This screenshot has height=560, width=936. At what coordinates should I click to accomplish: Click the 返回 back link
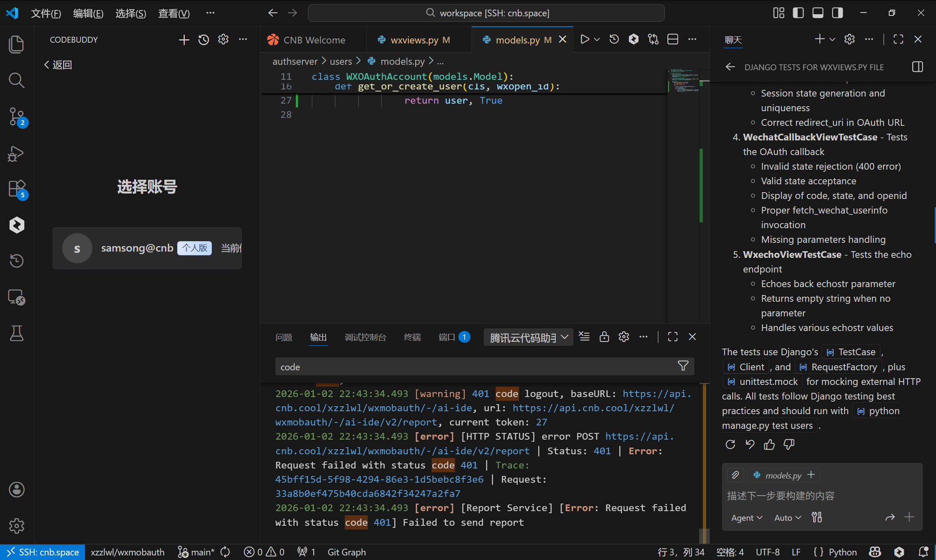click(x=58, y=65)
